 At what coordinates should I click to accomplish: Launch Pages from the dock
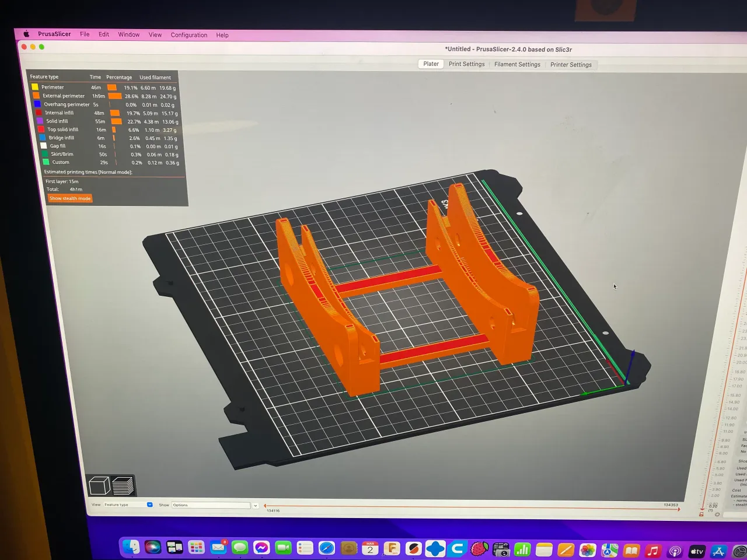pos(566,549)
